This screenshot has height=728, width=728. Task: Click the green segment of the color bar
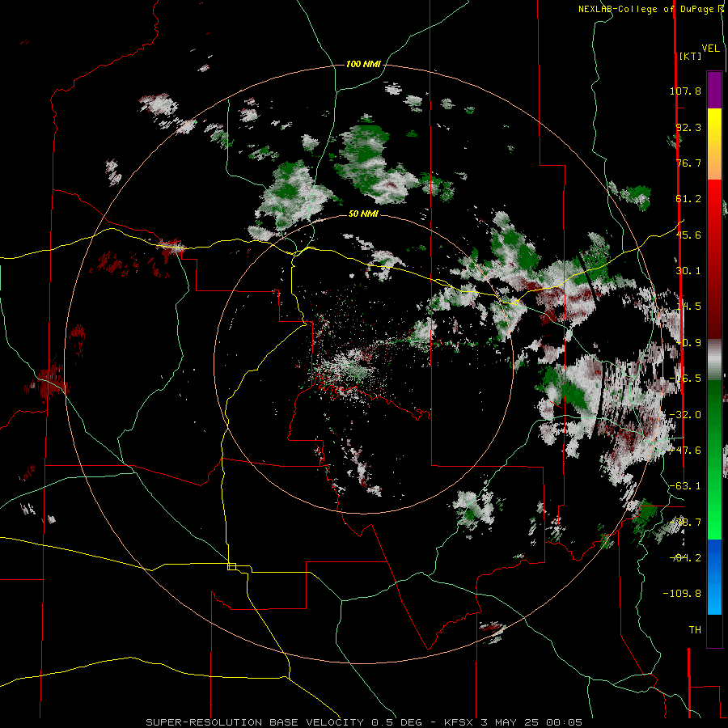coord(714,459)
